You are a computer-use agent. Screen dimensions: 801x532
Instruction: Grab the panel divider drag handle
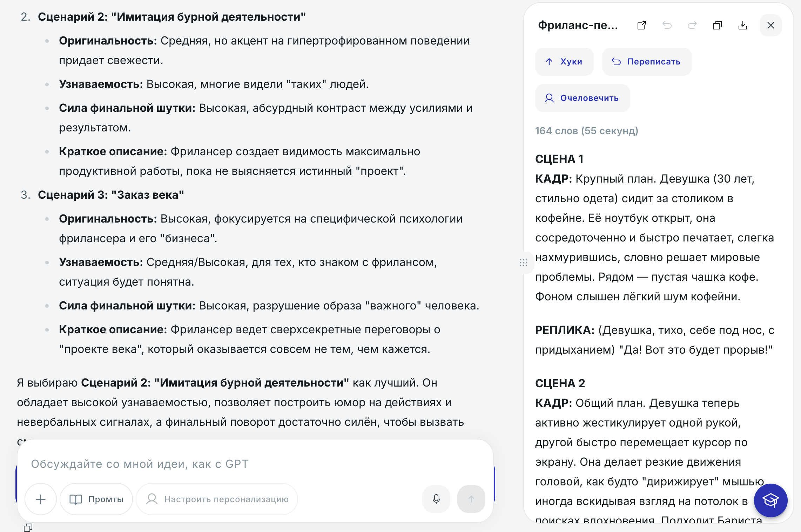[x=523, y=262]
